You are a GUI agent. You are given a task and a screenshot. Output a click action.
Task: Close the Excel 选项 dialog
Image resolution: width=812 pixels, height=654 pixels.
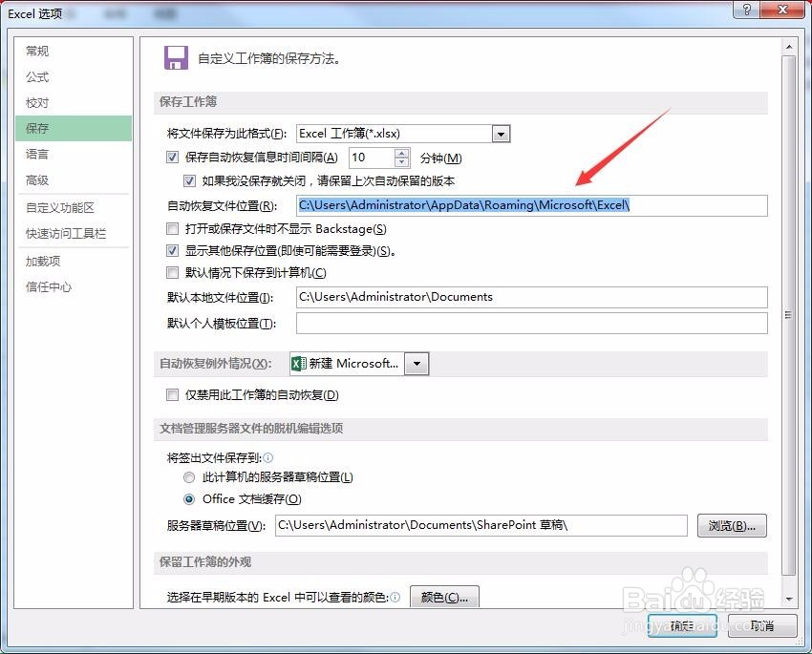point(782,10)
